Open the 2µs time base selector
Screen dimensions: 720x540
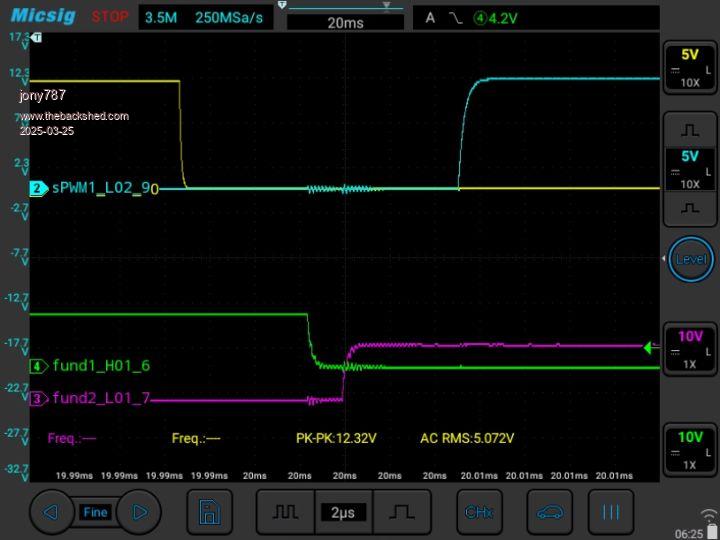tap(344, 512)
